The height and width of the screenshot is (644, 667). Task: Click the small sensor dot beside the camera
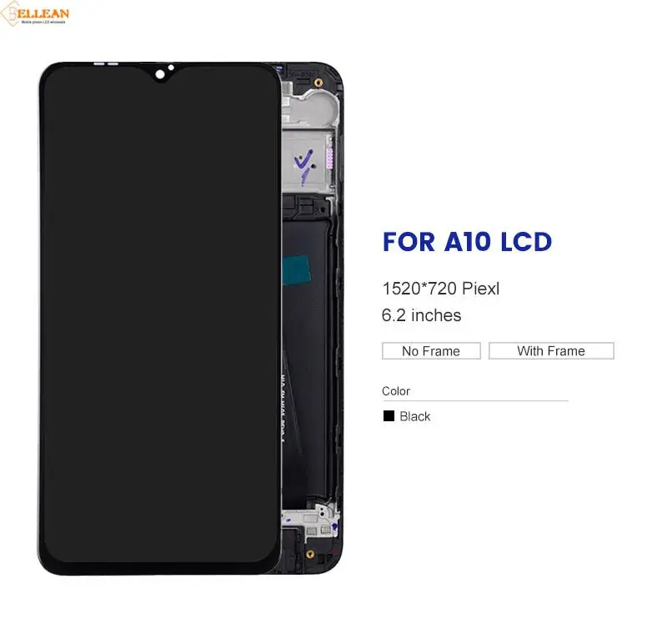171,68
